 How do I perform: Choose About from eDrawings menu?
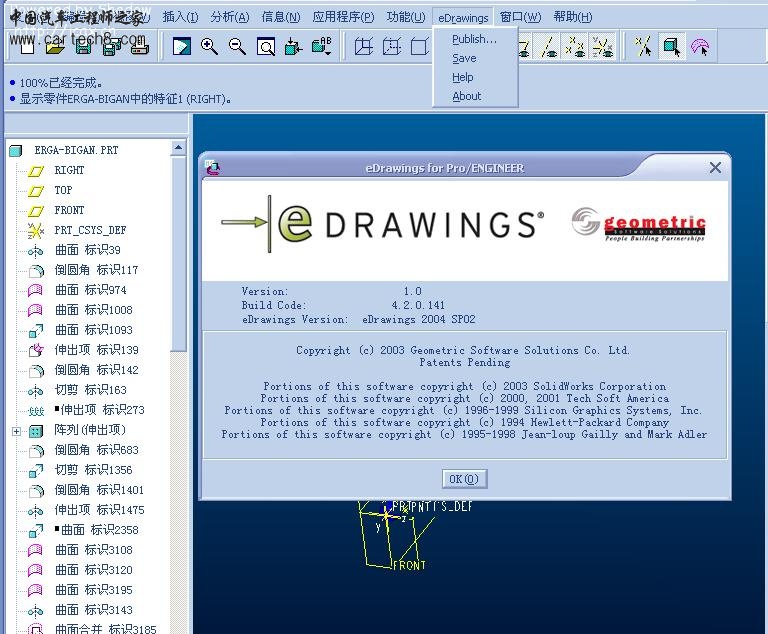[x=466, y=96]
